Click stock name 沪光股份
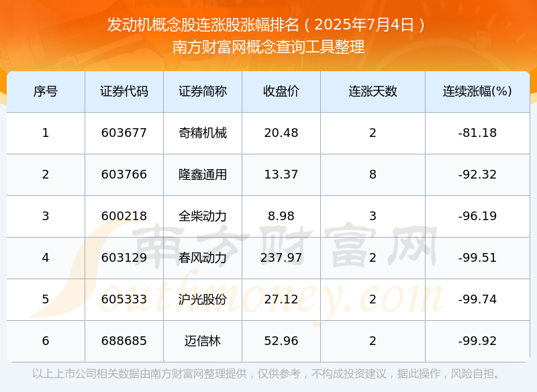Screen dimensions: 537x392 pos(203,299)
